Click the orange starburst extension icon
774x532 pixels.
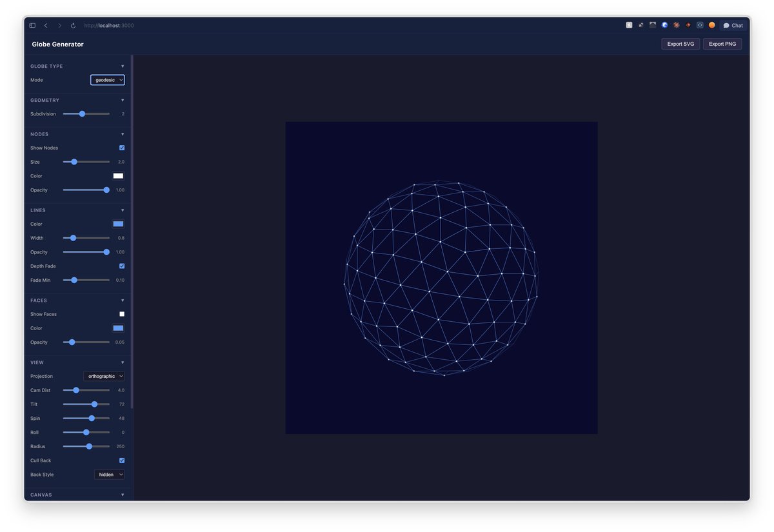coord(676,25)
